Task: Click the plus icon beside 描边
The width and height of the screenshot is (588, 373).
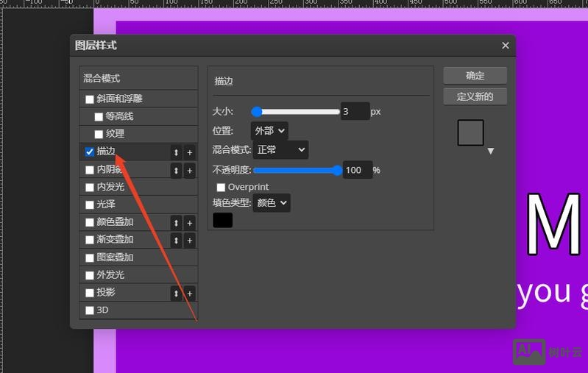Action: 189,152
